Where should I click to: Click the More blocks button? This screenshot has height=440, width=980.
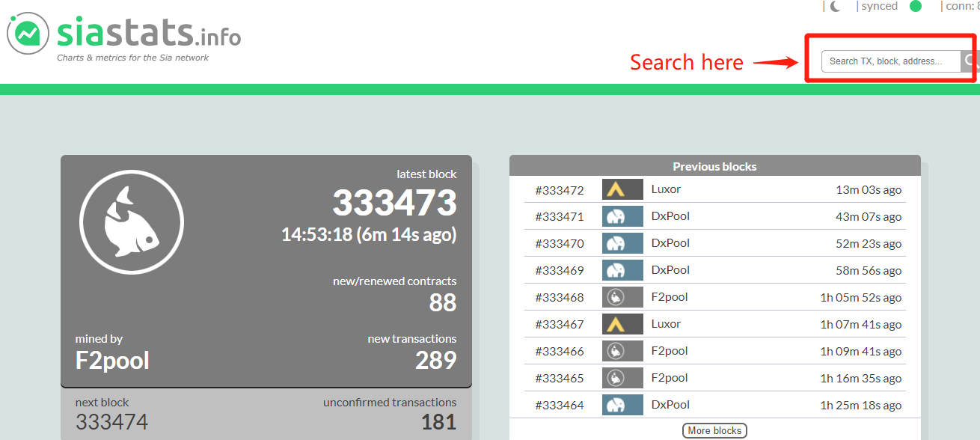click(x=714, y=430)
